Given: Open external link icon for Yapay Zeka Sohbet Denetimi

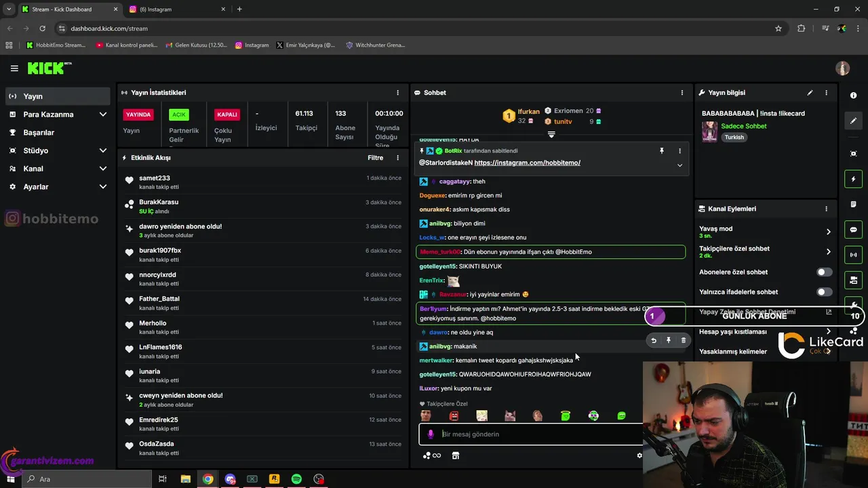Looking at the screenshot, I should click(x=829, y=312).
